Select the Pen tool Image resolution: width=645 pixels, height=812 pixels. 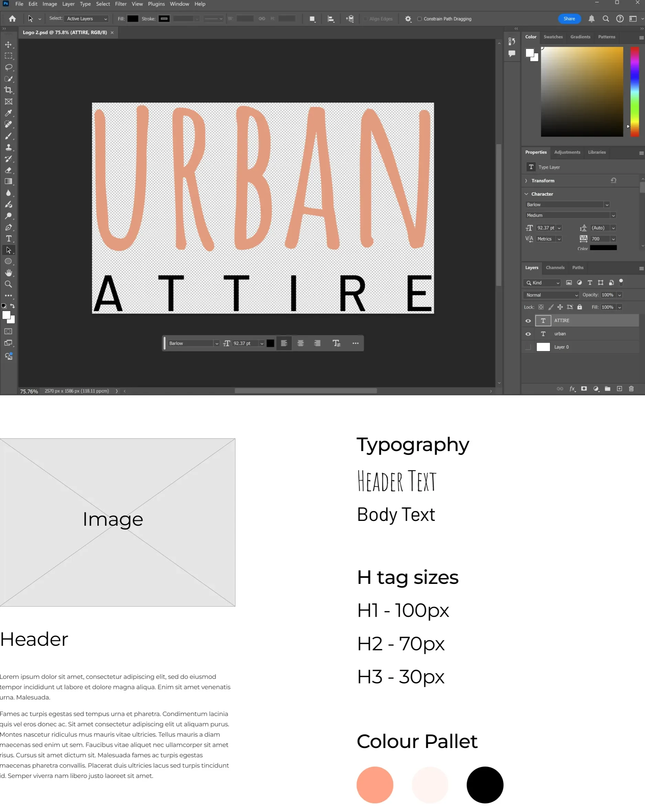point(8,227)
